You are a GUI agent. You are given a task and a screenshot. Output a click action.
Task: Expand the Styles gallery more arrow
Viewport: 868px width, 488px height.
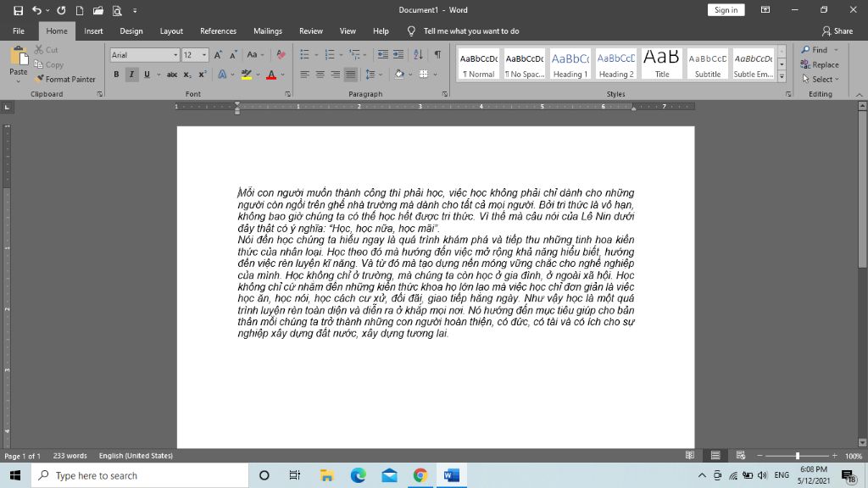click(782, 77)
